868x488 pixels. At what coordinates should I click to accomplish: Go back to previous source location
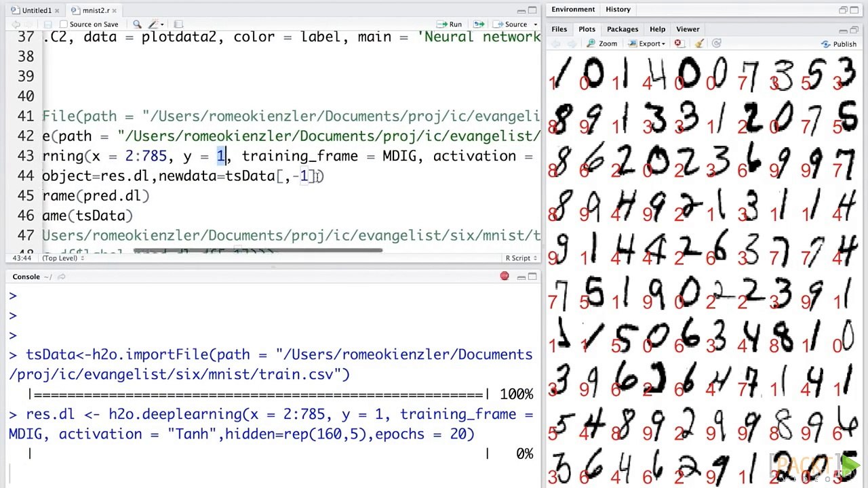(15, 24)
